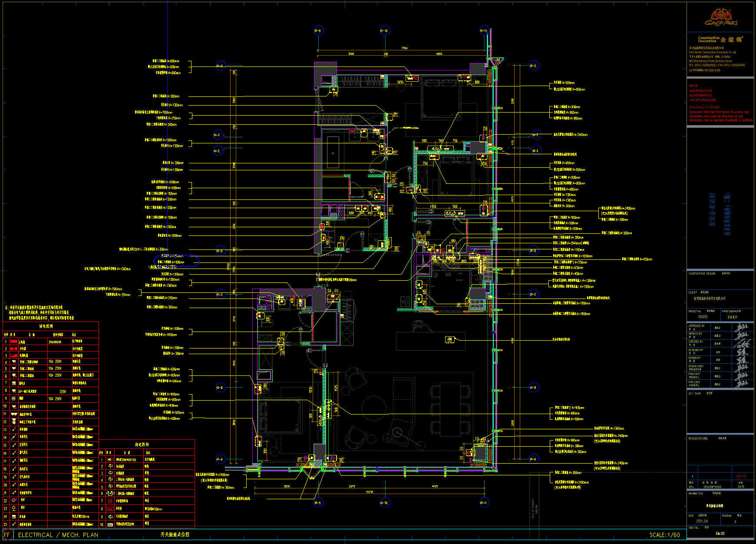Screen dimensions: 756x544
Task: Select top dimension text '7750'
Action: click(404, 48)
